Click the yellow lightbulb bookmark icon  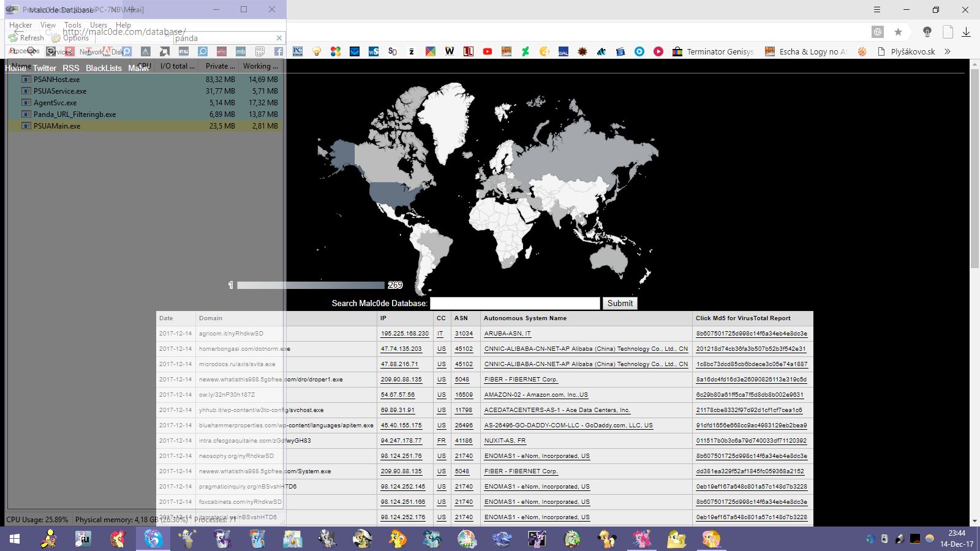(317, 51)
